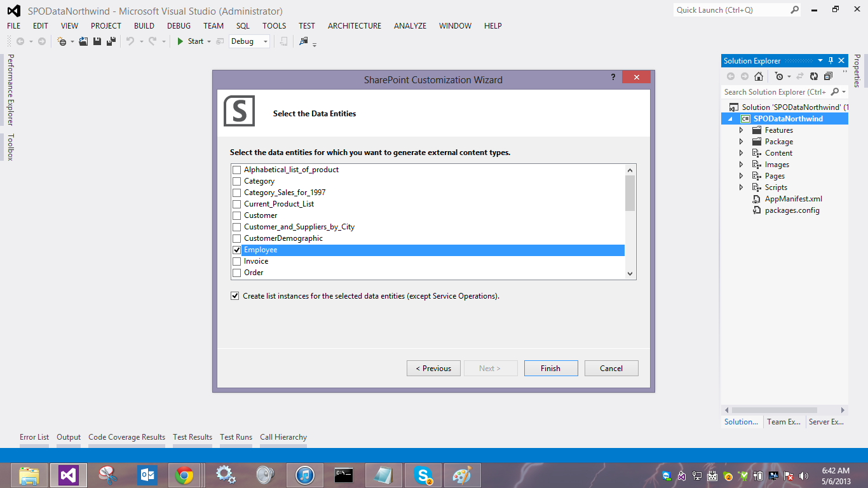Collapse the SPODataNorthwind project node
868x488 pixels.
click(730, 119)
